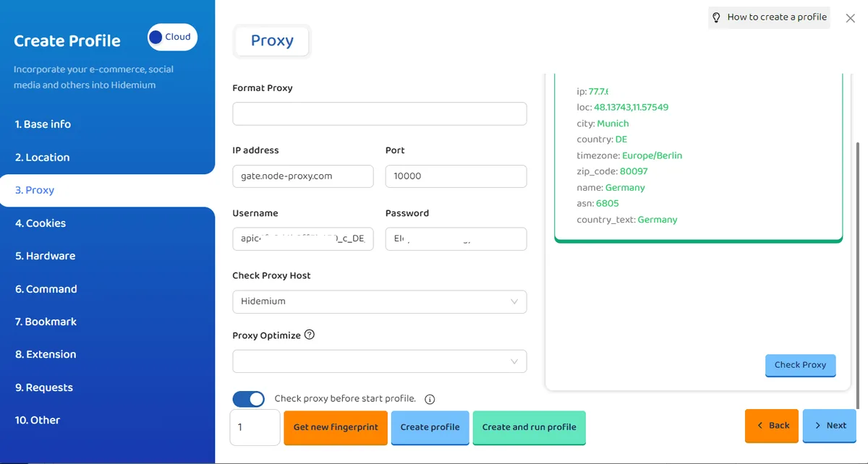Toggle the Cloud switch
Image resolution: width=868 pixels, height=464 pixels.
tap(172, 37)
